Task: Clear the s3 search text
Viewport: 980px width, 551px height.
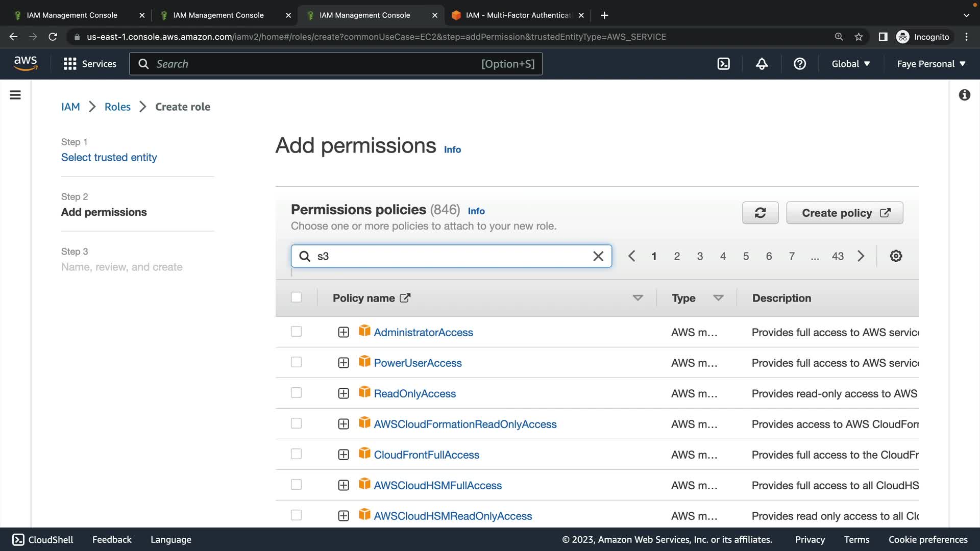Action: [598, 256]
